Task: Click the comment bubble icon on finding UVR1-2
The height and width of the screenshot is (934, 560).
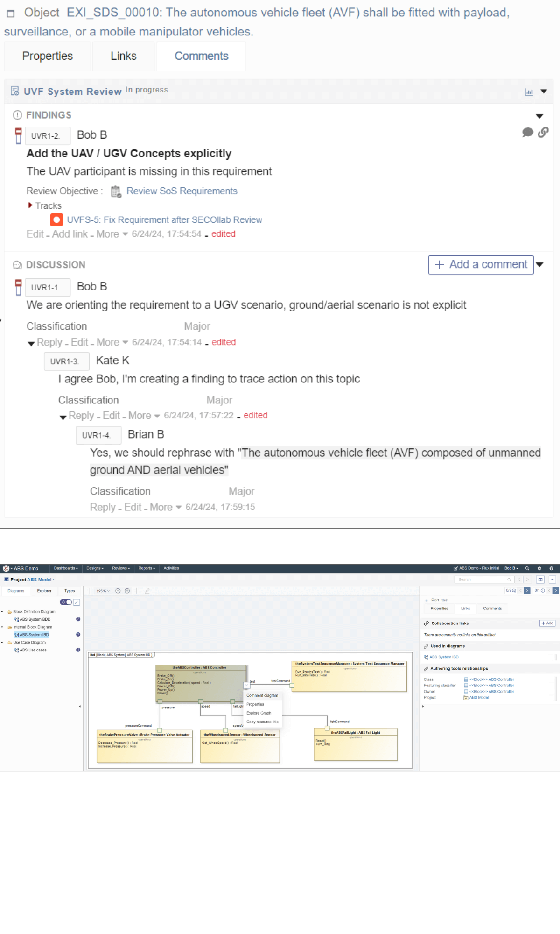Action: point(528,132)
